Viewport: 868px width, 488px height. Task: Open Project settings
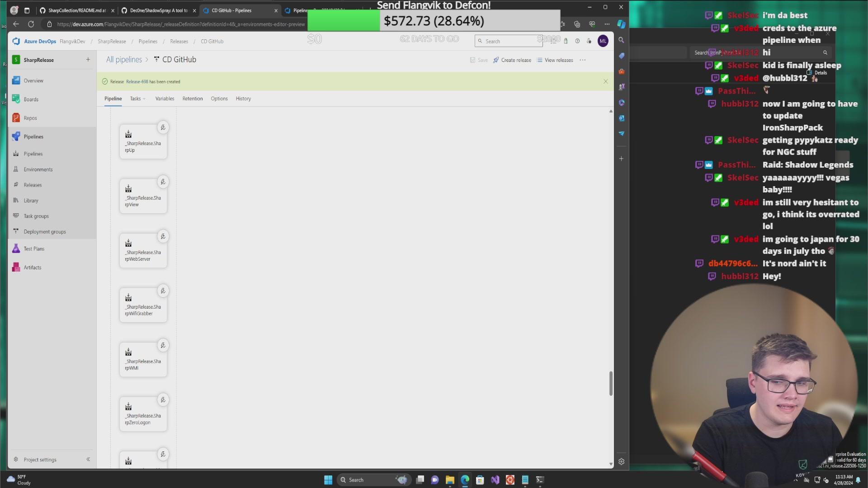pos(40,460)
